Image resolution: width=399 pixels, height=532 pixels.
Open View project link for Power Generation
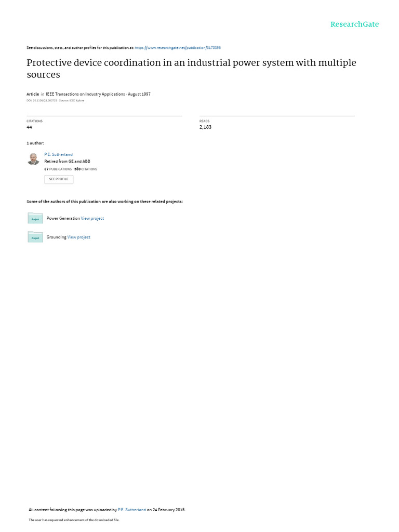click(x=92, y=219)
